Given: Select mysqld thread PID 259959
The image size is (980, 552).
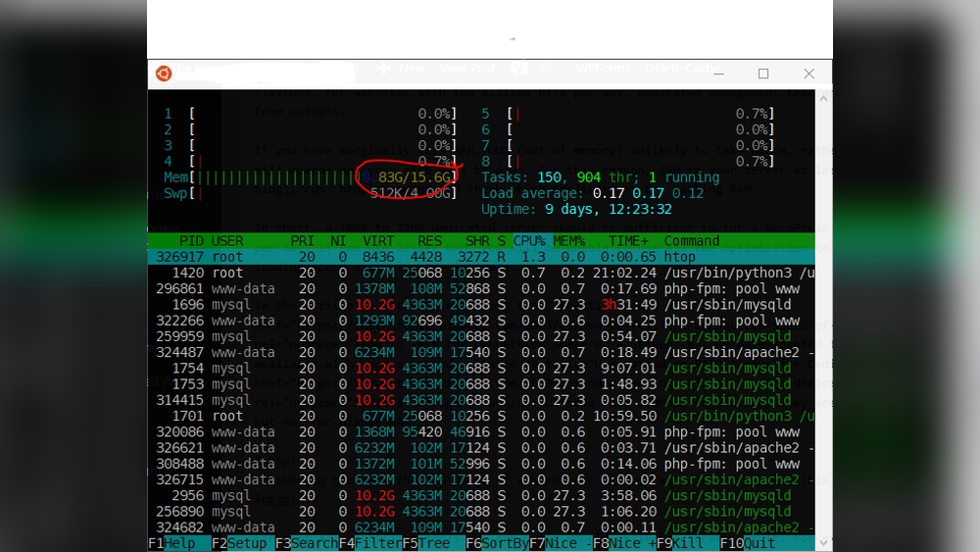Looking at the screenshot, I should coord(481,337).
